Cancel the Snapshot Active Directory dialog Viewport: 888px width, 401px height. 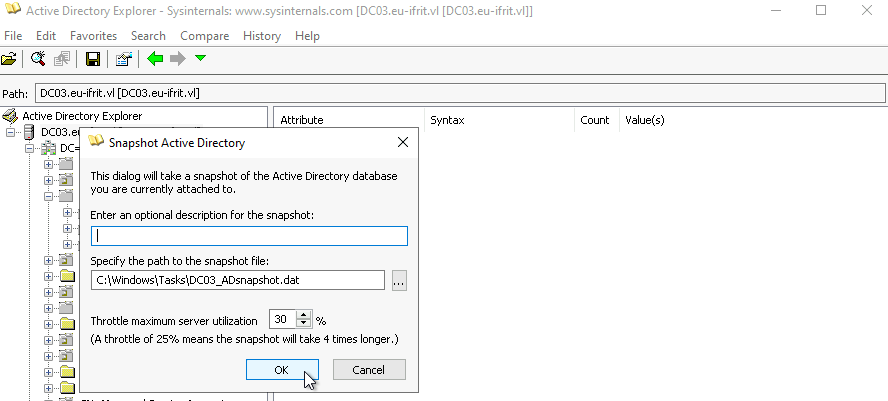pyautogui.click(x=369, y=370)
